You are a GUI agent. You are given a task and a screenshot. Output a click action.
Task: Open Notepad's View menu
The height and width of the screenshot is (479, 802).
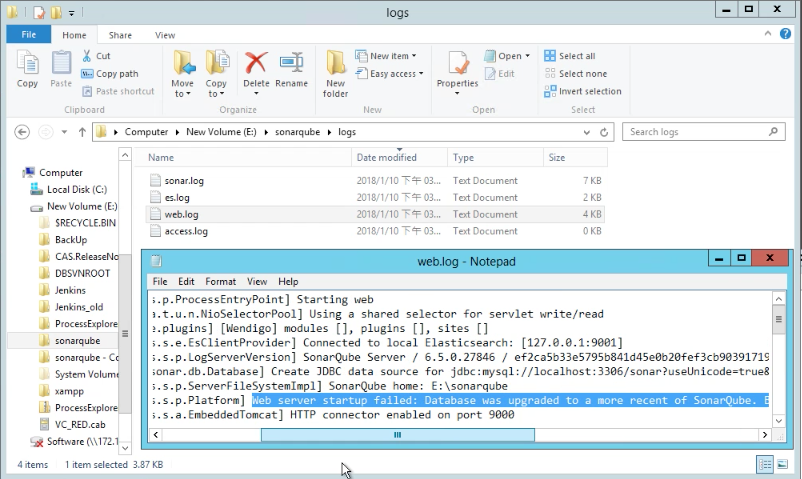[257, 281]
